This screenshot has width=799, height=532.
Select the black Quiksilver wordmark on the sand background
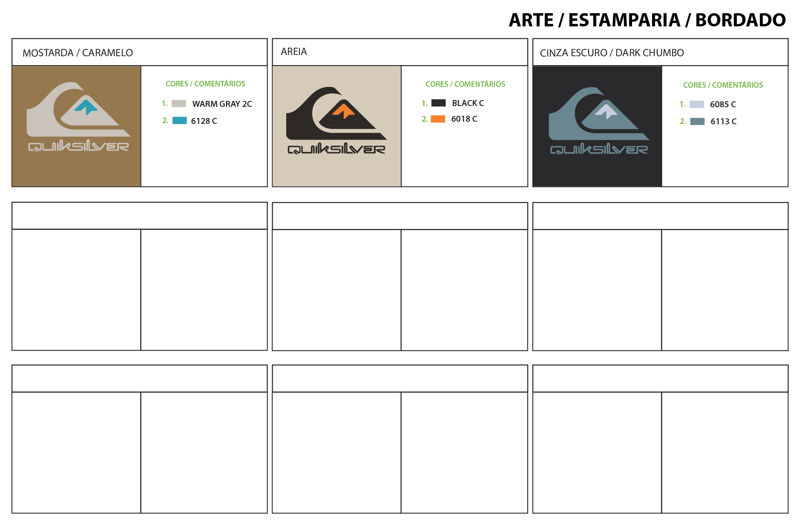(336, 149)
